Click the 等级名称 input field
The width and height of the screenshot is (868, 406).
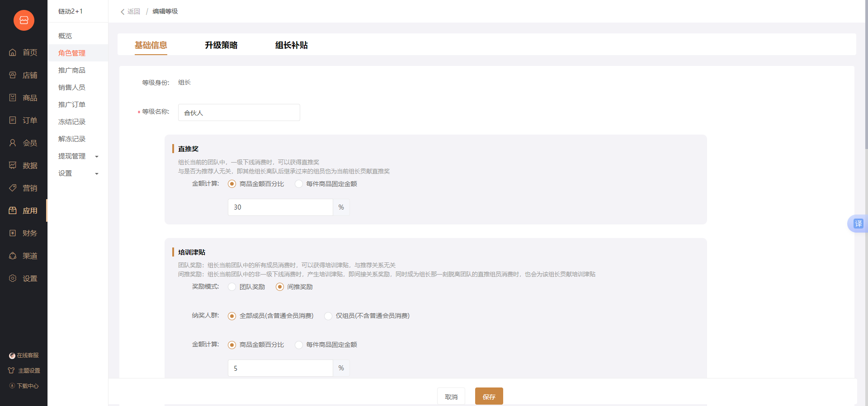[x=239, y=112]
